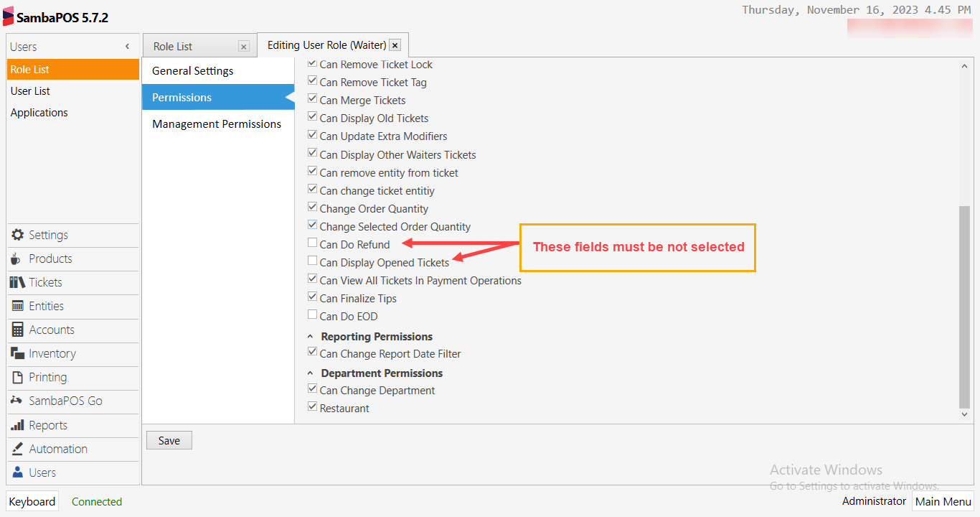Select the Products coffee cup icon
This screenshot has width=980, height=517.
tap(17, 258)
